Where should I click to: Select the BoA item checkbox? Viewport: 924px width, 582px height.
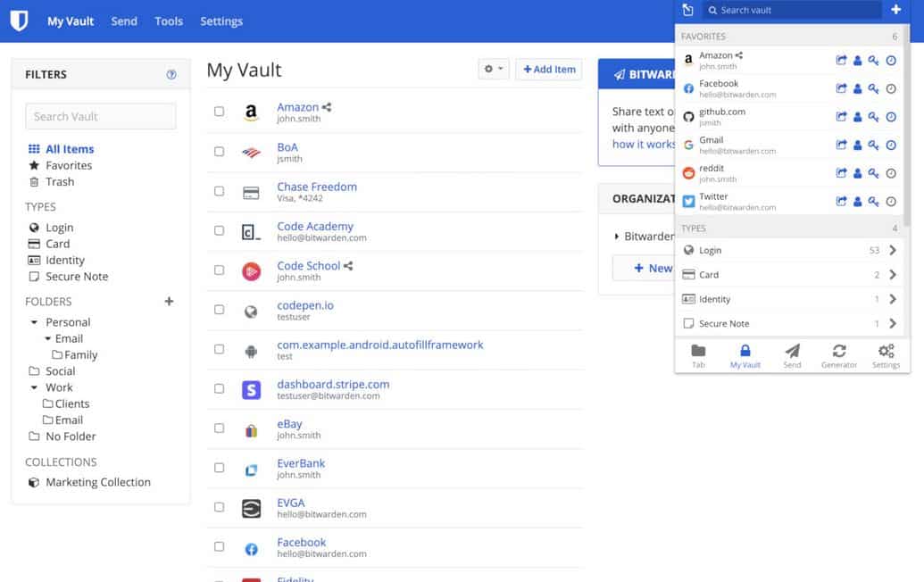[x=219, y=152]
